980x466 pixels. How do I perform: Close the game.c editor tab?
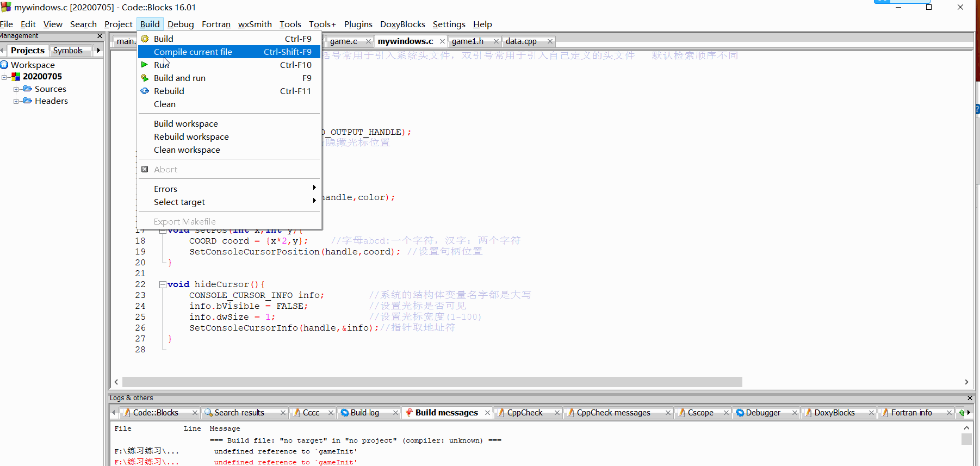click(x=368, y=41)
